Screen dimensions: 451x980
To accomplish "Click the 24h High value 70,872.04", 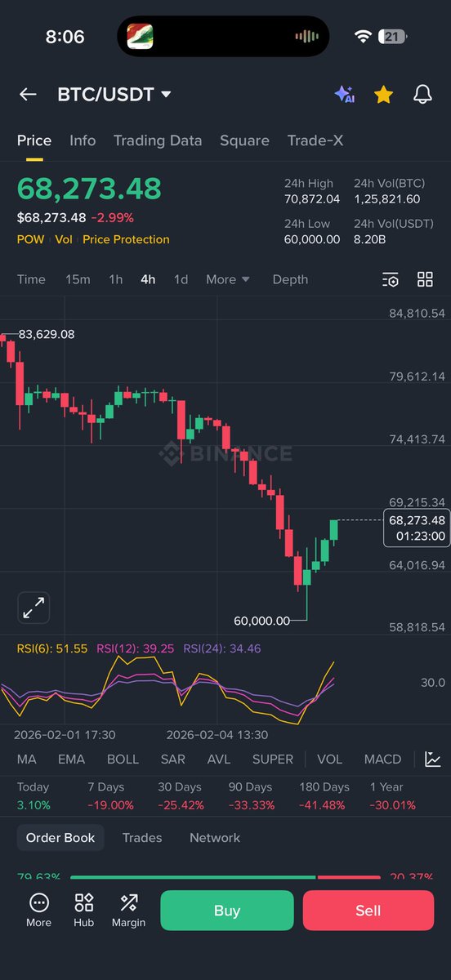I will (312, 199).
